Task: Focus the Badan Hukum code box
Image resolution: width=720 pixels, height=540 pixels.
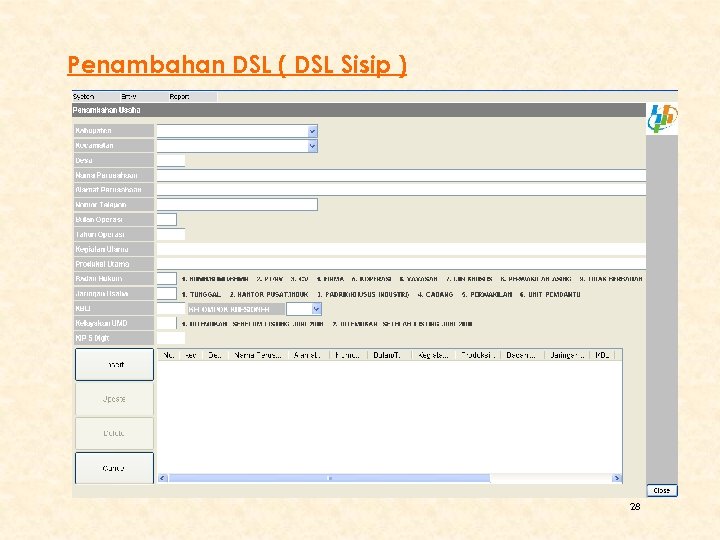Action: (167, 278)
